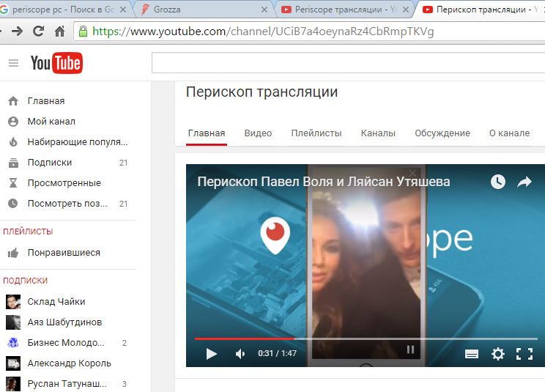
Task: Click ПОДПИСКИ section header
Action: tap(25, 281)
